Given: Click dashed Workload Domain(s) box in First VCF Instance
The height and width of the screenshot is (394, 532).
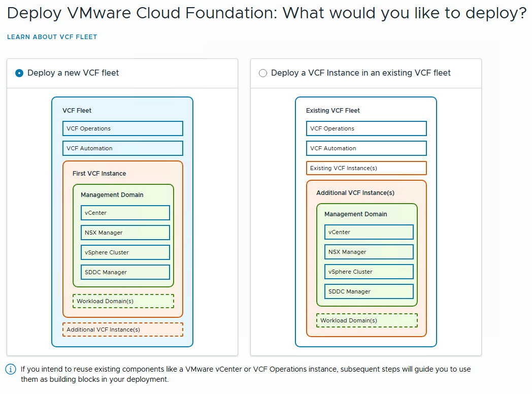Looking at the screenshot, I should pyautogui.click(x=123, y=301).
